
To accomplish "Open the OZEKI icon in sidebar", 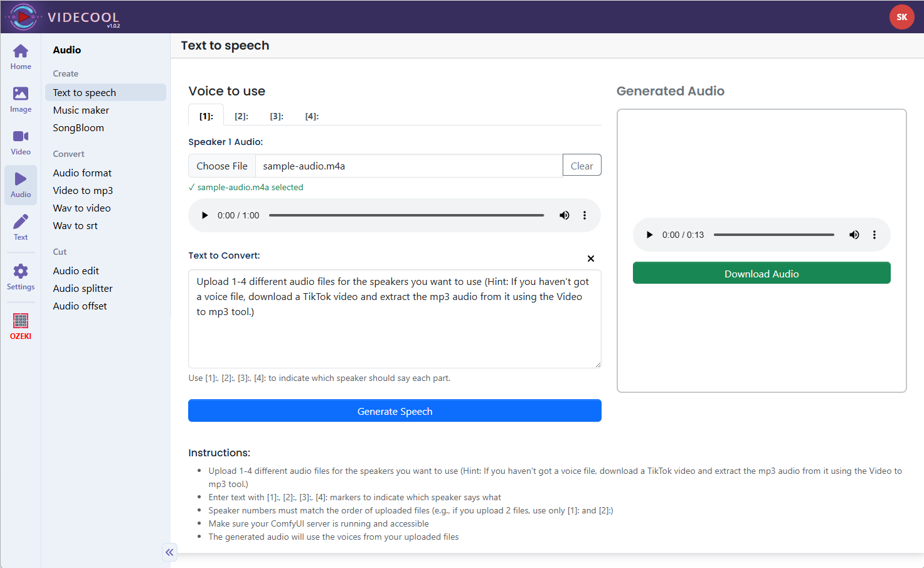I will [x=21, y=326].
